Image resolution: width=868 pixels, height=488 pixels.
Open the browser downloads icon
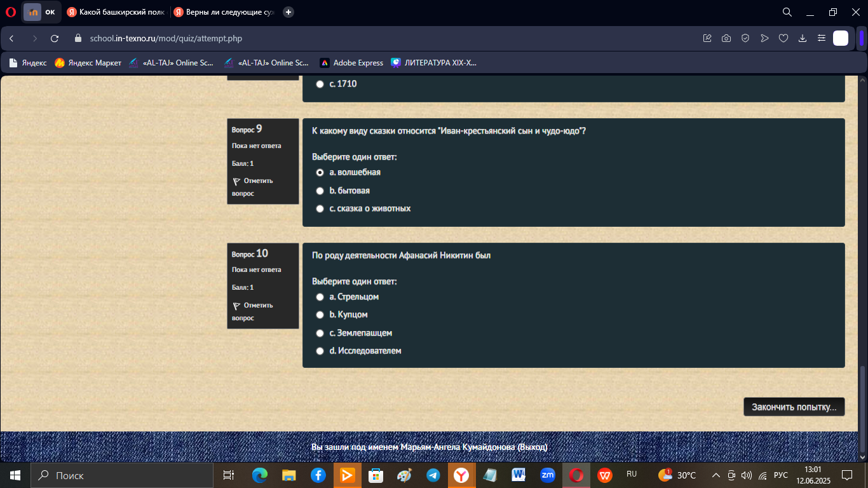(x=803, y=38)
